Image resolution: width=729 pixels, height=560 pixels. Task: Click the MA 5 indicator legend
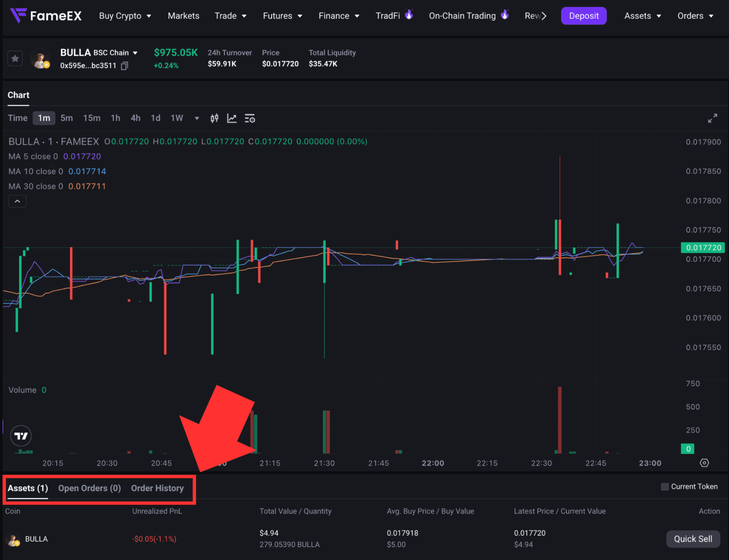coord(55,156)
